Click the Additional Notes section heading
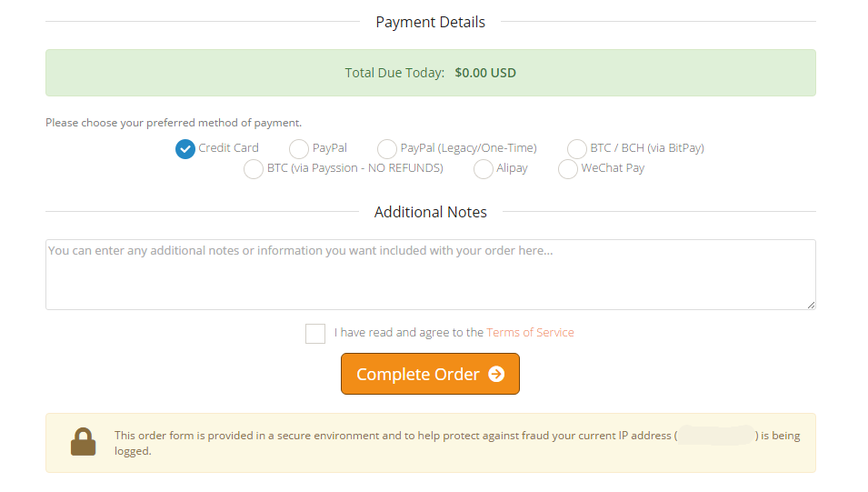 pos(431,212)
